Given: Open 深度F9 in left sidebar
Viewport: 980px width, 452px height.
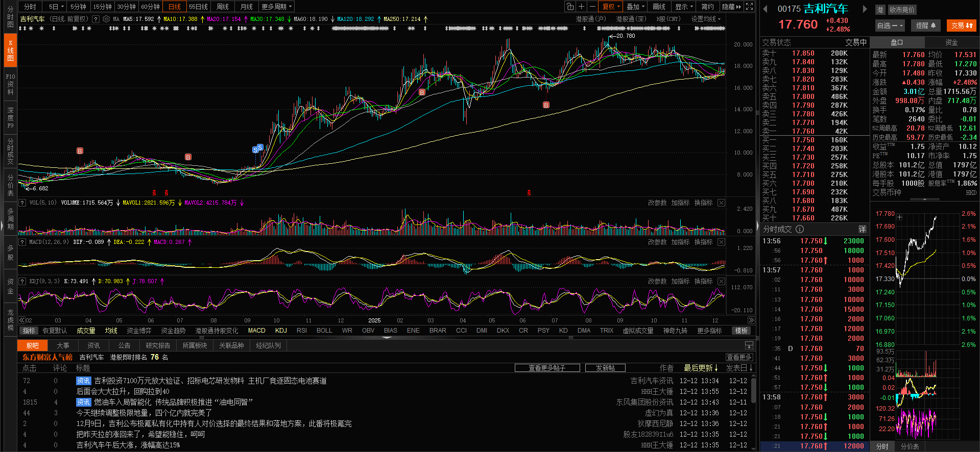Looking at the screenshot, I should (x=10, y=118).
